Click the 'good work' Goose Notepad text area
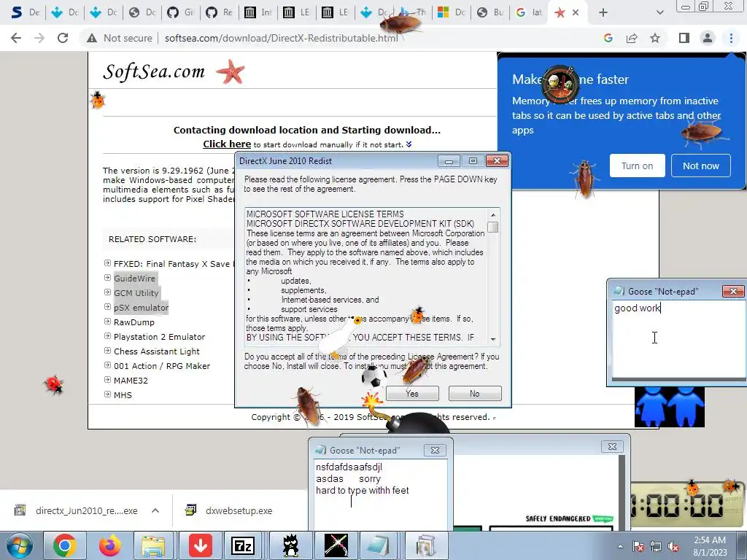Image resolution: width=747 pixels, height=560 pixels. pyautogui.click(x=678, y=338)
